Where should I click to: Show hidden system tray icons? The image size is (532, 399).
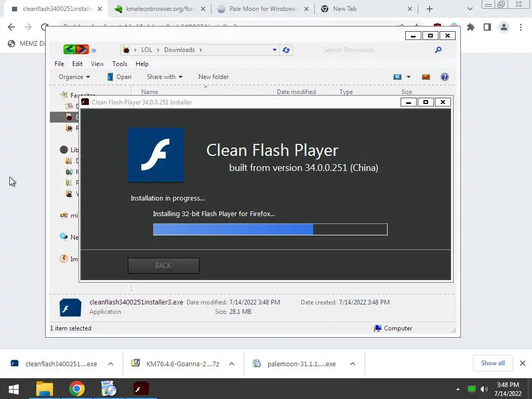(458, 389)
